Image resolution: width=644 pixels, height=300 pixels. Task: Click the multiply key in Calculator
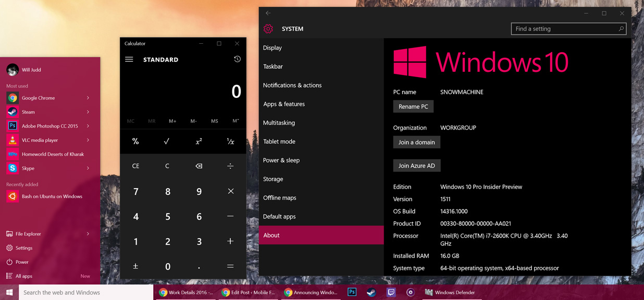click(230, 191)
